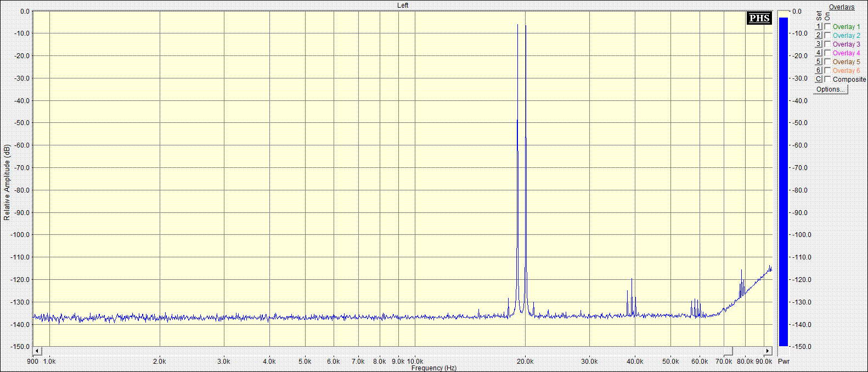868x372 pixels.
Task: Click the '5.0k' frequency tick label
Action: pos(305,361)
